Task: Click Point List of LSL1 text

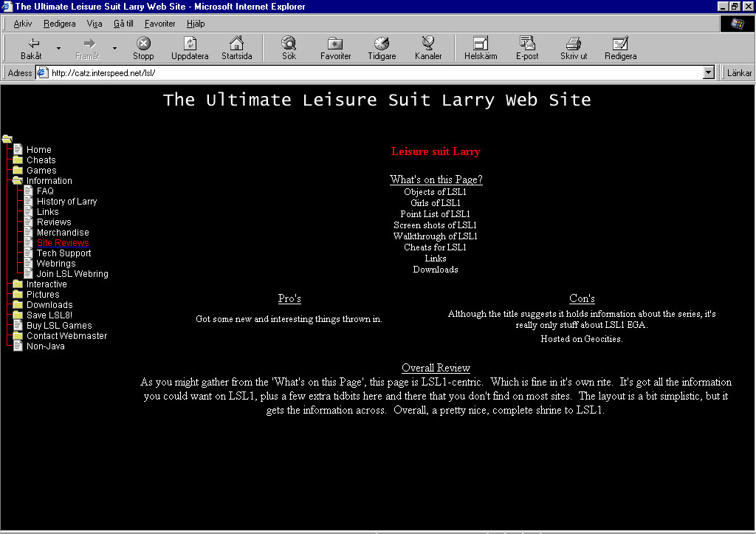Action: (x=436, y=213)
